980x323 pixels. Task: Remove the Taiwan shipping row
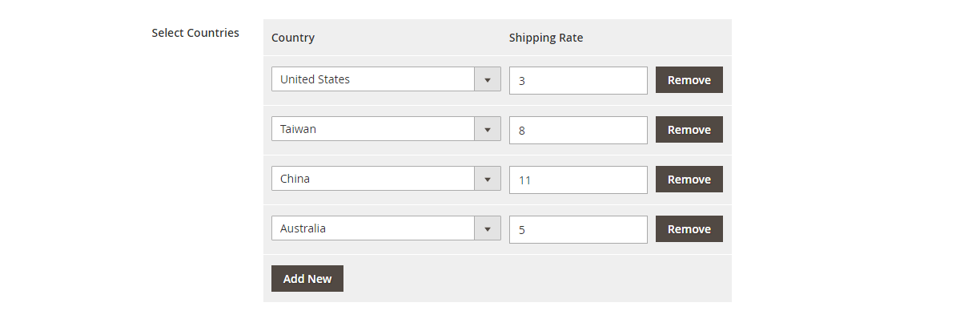(689, 130)
